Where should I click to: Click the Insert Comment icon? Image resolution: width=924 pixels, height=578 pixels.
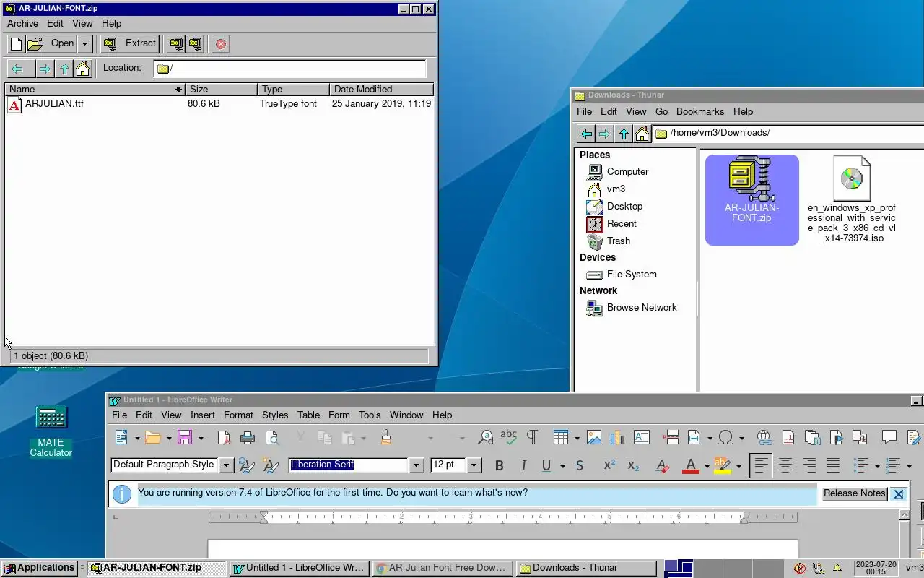click(889, 438)
